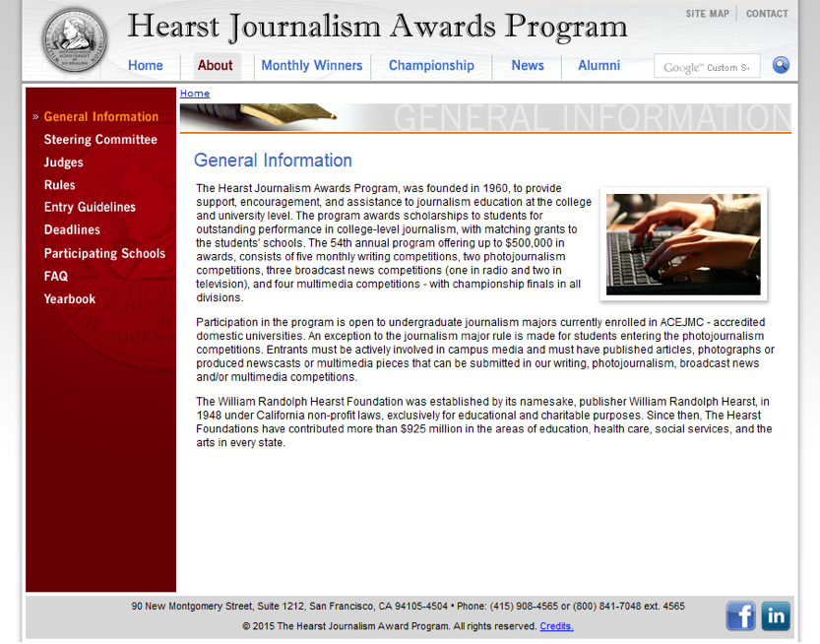Screen dimensions: 820x644
Task: Click the footer address starting '90 New Montgomery Street'
Action: coord(408,607)
